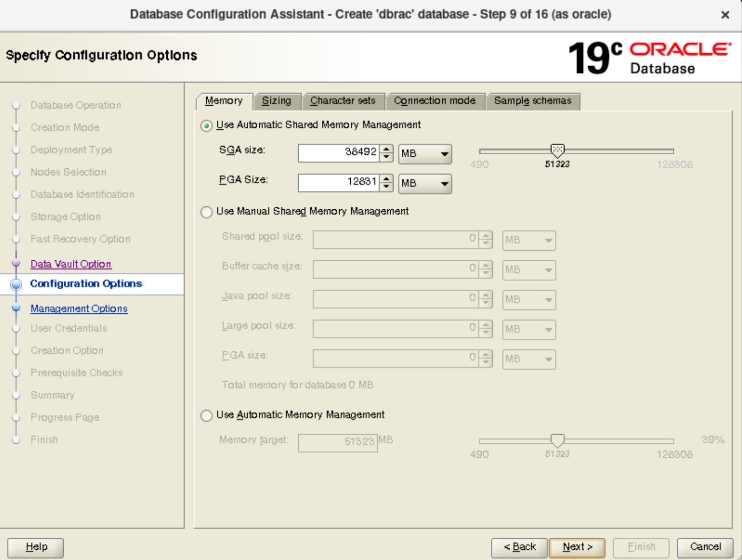Click the Large pool size spinner arrows
This screenshot has width=742, height=560.
486,329
